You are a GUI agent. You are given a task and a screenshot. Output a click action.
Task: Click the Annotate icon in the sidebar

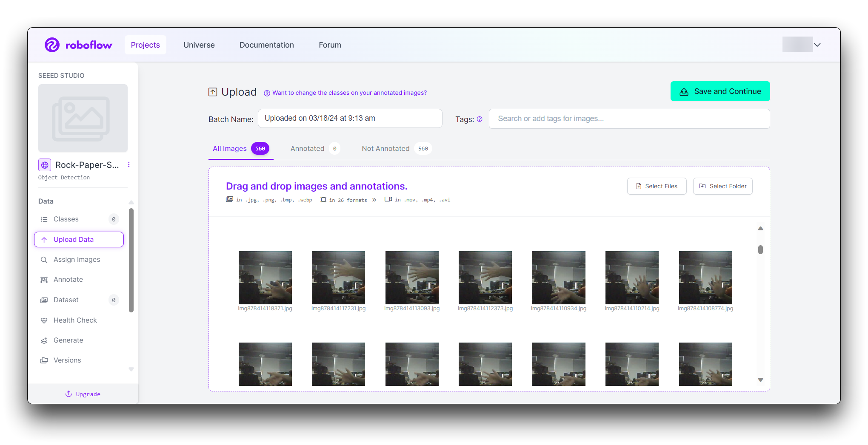(44, 280)
